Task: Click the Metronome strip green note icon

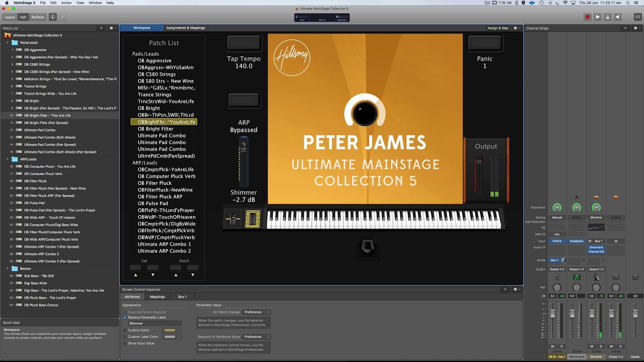Action: click(577, 278)
